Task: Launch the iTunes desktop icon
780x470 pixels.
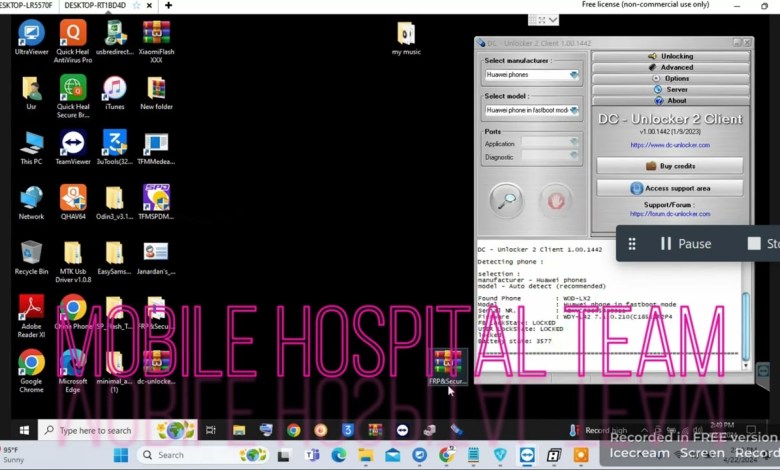Action: 114,91
